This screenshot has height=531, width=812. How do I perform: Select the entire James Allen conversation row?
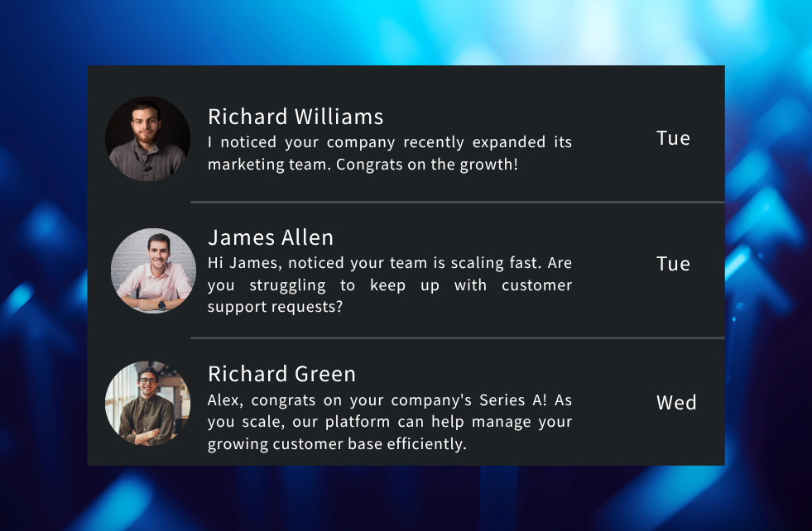point(406,270)
